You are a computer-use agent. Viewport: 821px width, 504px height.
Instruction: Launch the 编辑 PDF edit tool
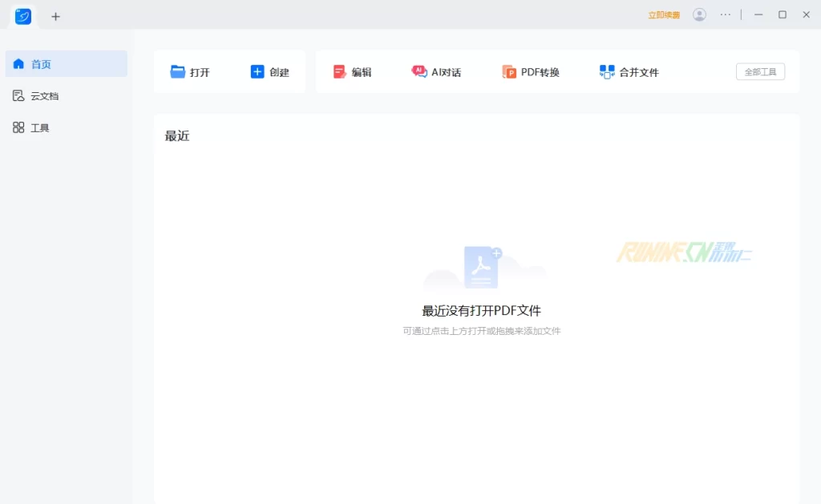[352, 72]
